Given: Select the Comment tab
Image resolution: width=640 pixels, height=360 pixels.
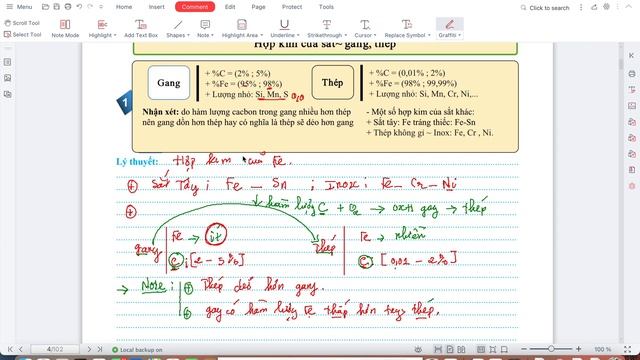Looking at the screenshot, I should (195, 7).
